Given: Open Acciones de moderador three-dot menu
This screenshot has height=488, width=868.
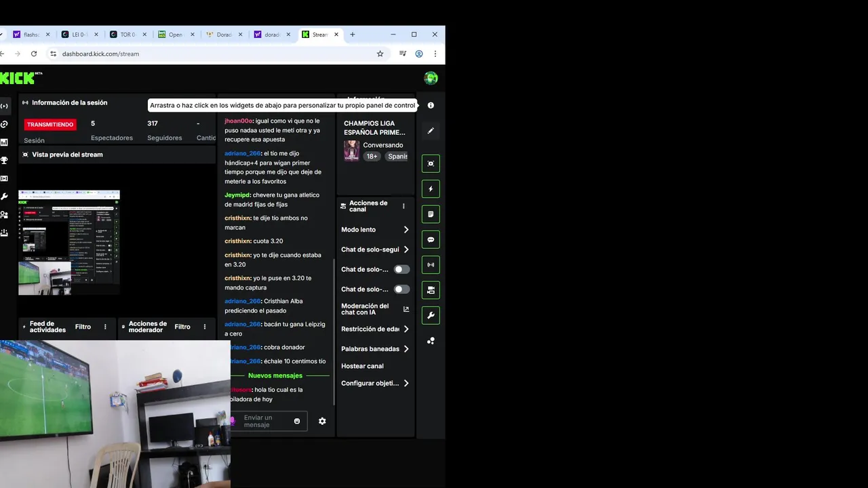Looking at the screenshot, I should 205,327.
